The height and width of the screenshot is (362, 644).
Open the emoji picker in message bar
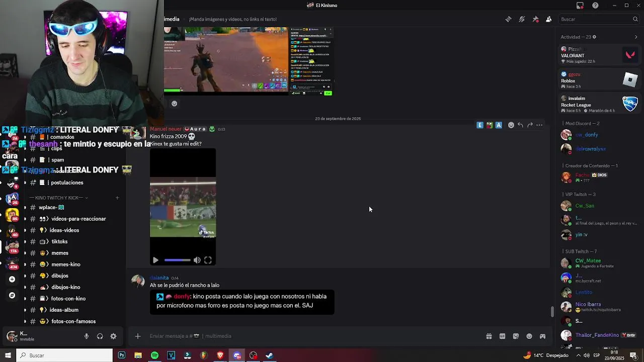pos(529,336)
